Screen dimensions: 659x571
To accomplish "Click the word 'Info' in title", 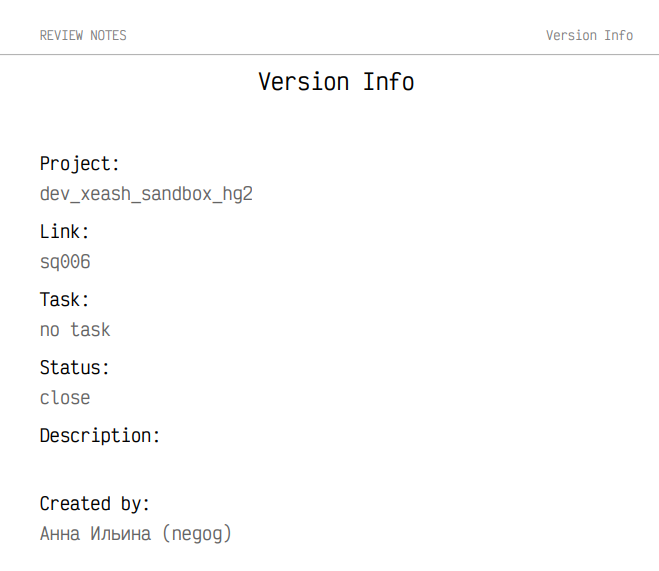I will point(388,82).
